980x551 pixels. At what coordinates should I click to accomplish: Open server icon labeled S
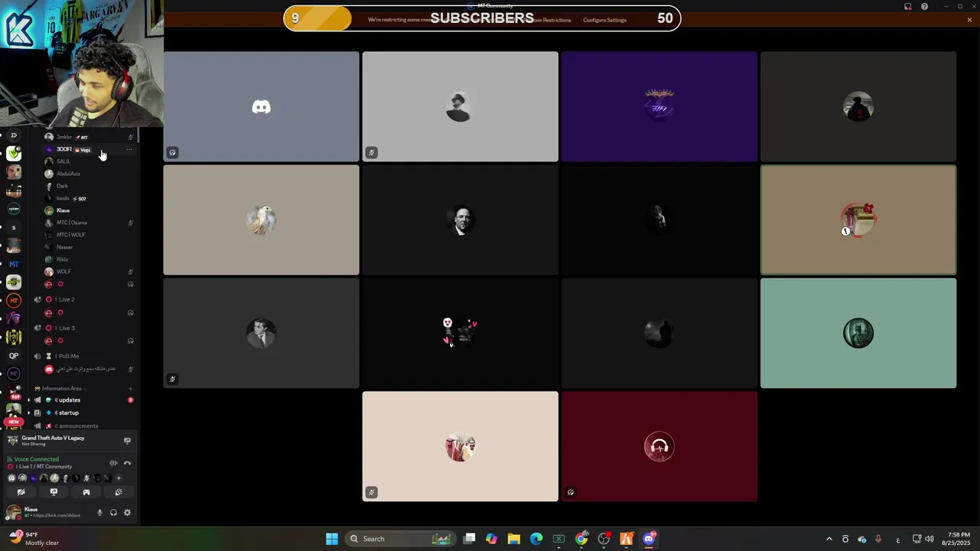[14, 227]
